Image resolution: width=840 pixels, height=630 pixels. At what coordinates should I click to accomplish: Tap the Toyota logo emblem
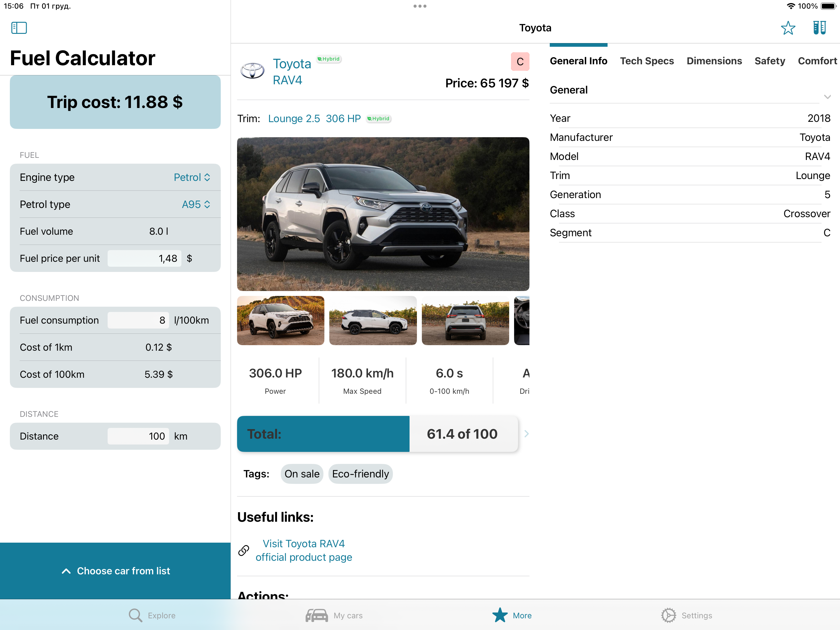[252, 71]
